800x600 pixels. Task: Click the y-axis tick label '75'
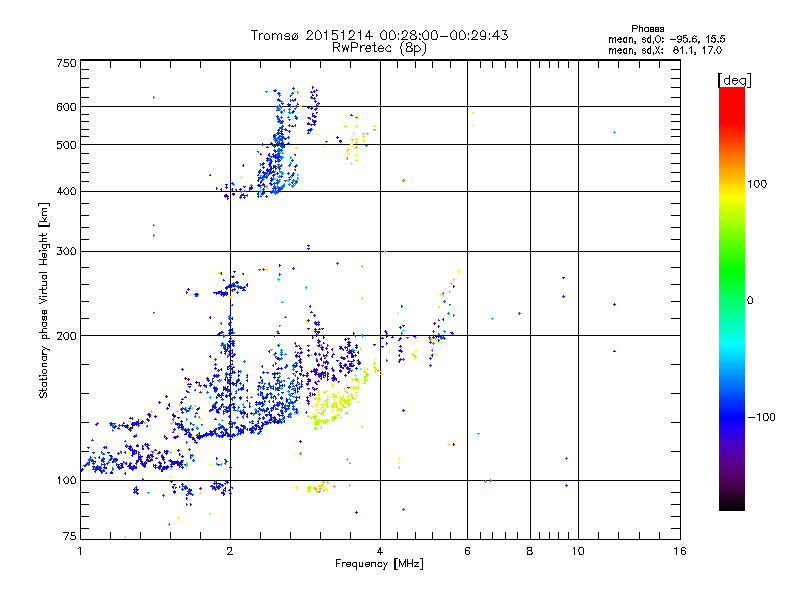pyautogui.click(x=70, y=536)
